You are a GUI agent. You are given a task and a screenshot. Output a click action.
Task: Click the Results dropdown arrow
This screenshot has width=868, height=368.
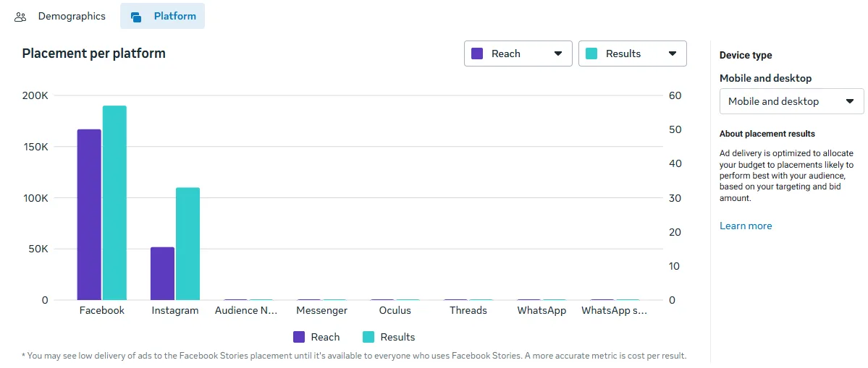pyautogui.click(x=673, y=54)
